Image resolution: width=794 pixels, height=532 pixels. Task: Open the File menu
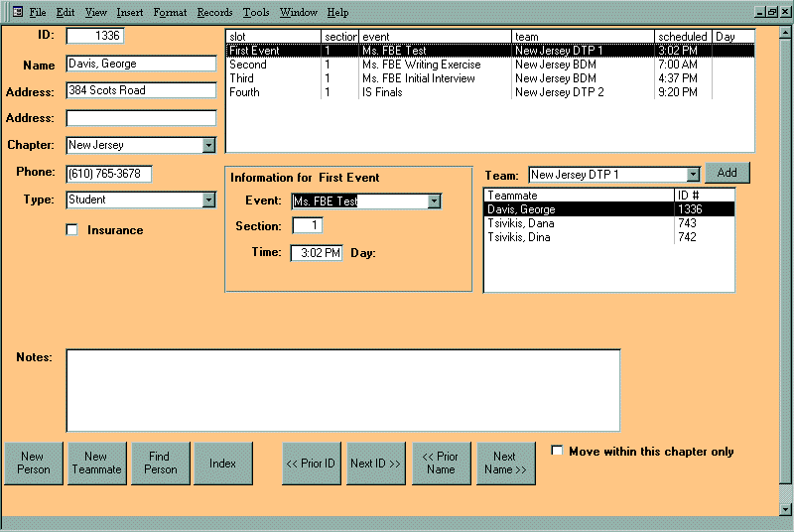click(38, 12)
